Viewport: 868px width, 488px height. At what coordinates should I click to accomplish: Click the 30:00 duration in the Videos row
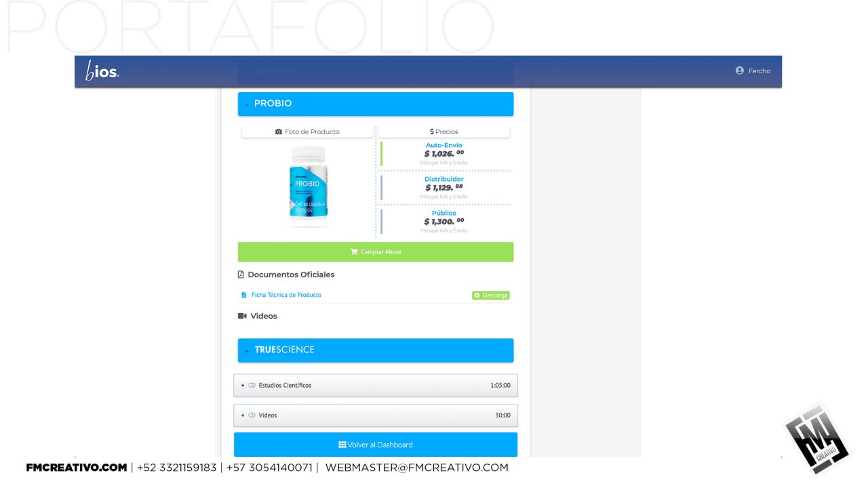pos(502,415)
